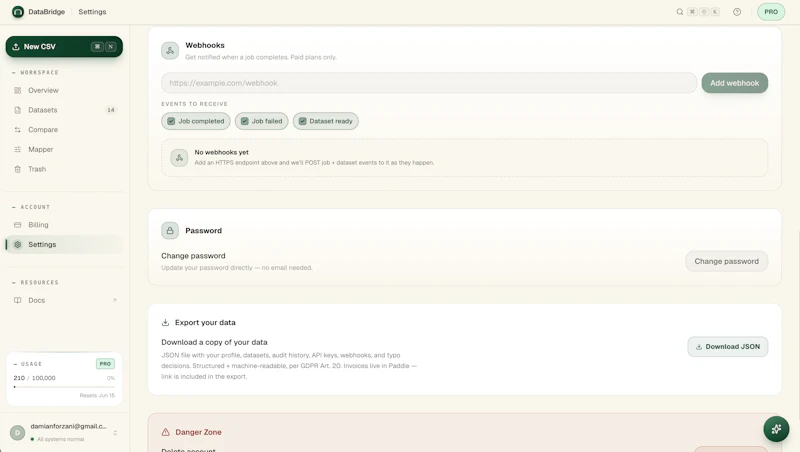Open Compare in the sidebar
The height and width of the screenshot is (452, 800).
click(x=64, y=130)
